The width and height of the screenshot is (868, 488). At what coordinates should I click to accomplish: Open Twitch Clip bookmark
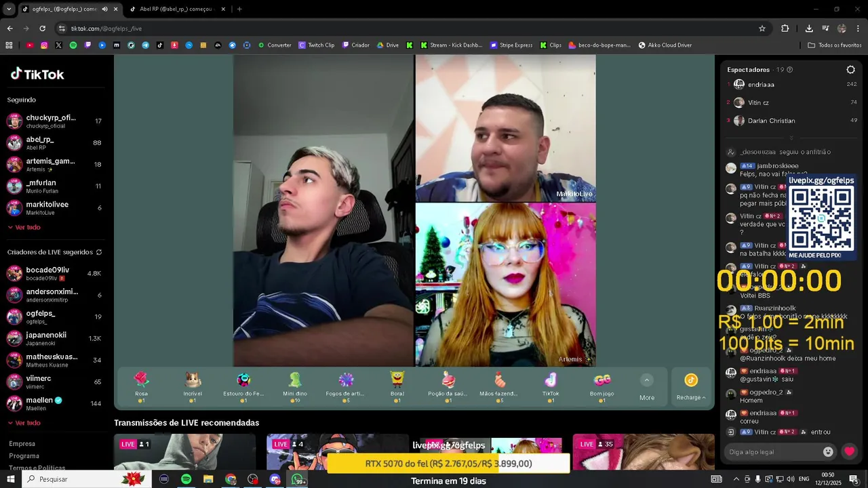(x=317, y=45)
